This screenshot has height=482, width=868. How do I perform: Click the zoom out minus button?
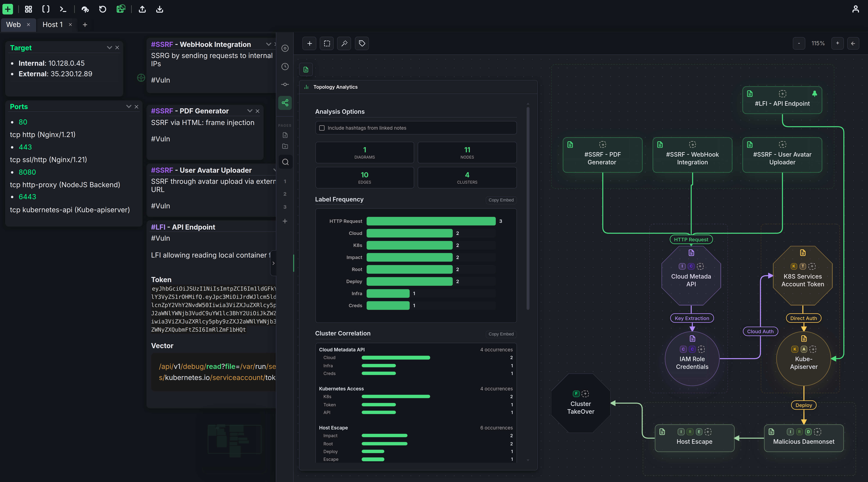coord(799,43)
